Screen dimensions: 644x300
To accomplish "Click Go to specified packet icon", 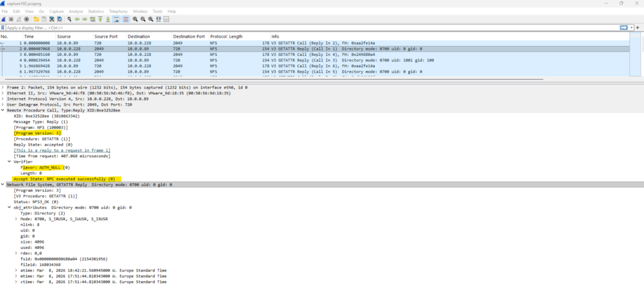I will (93, 19).
